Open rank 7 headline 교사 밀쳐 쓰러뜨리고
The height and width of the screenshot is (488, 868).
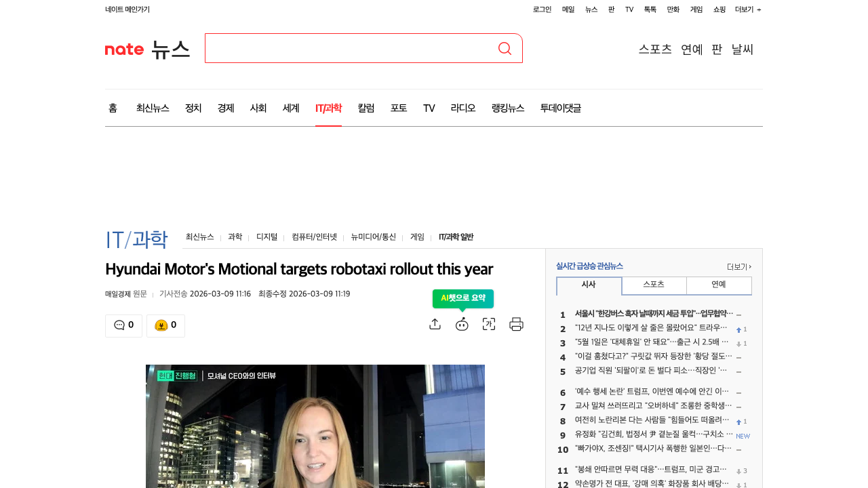pos(654,406)
